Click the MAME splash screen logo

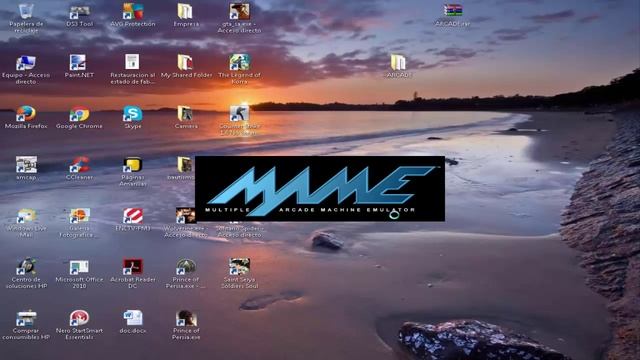pos(320,189)
